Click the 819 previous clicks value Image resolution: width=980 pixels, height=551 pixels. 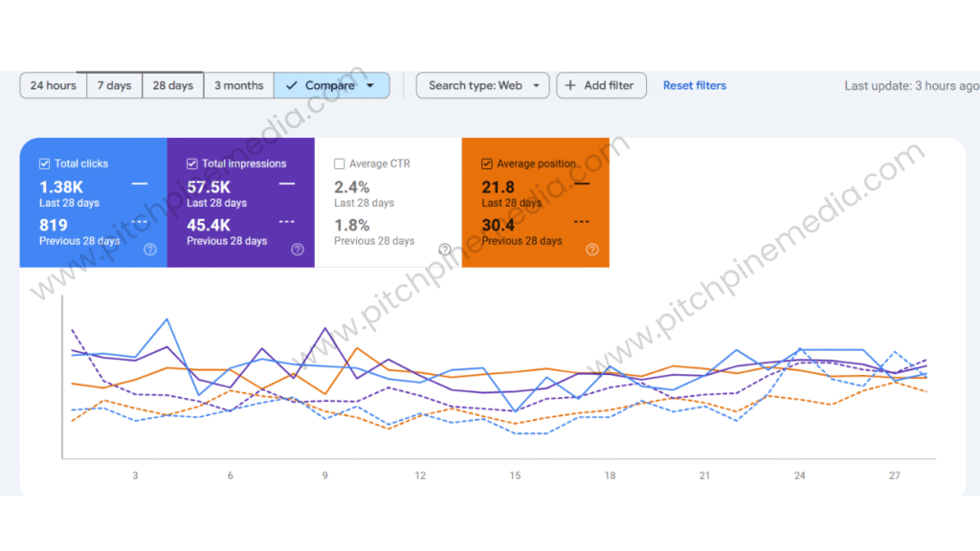pyautogui.click(x=54, y=225)
